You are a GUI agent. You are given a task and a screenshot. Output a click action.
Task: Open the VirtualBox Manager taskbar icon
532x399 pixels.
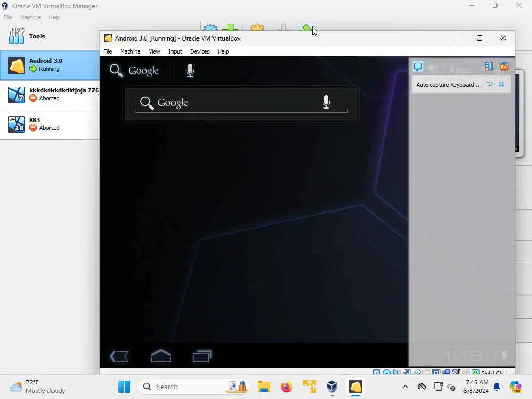click(x=332, y=387)
